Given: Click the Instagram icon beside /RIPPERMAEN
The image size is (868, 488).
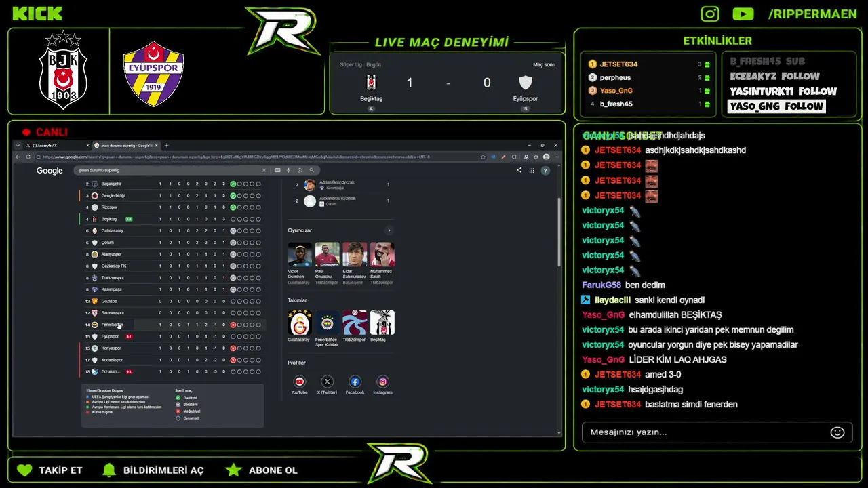Looking at the screenshot, I should (710, 14).
